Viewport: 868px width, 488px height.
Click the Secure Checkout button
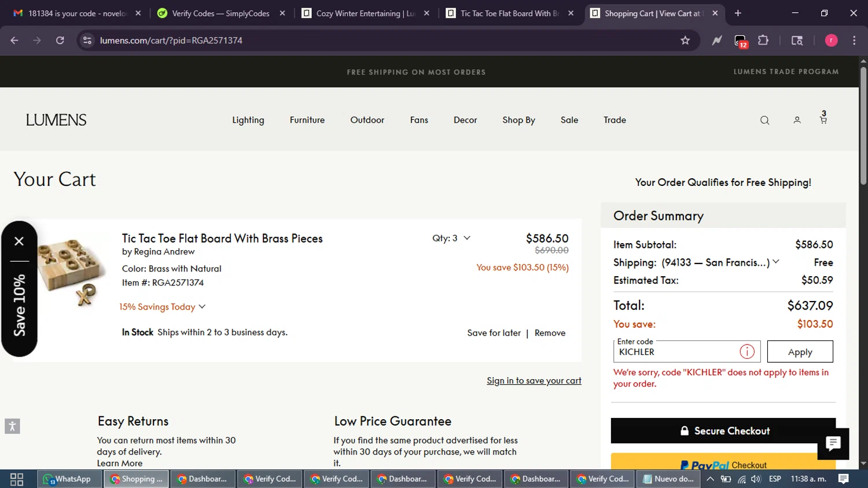(723, 431)
